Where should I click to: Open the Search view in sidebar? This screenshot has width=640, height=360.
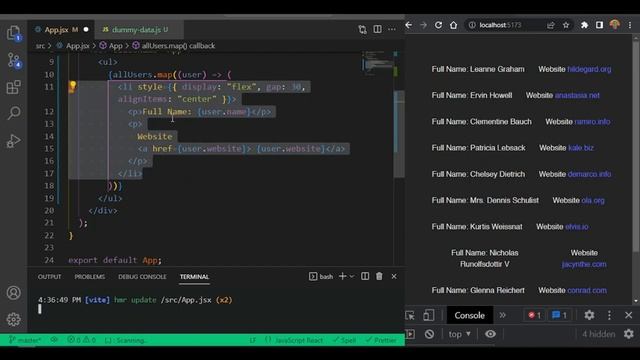pos(13,113)
